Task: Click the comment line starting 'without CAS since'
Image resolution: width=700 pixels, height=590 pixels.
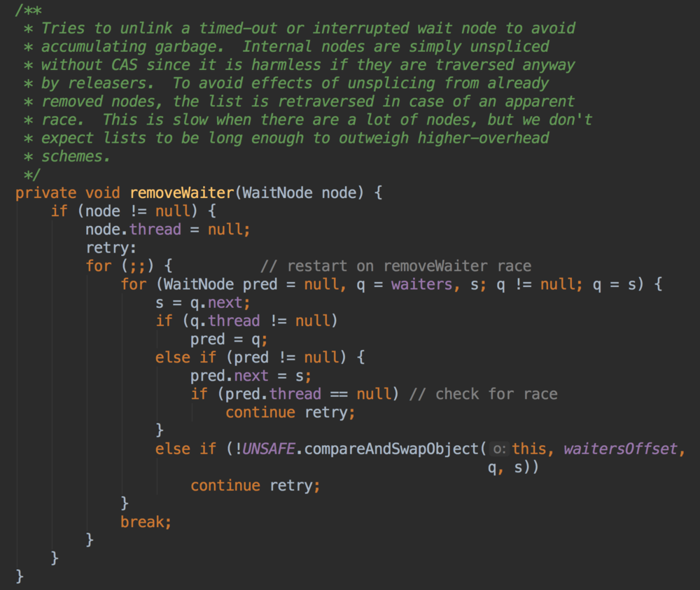Action: point(299,65)
